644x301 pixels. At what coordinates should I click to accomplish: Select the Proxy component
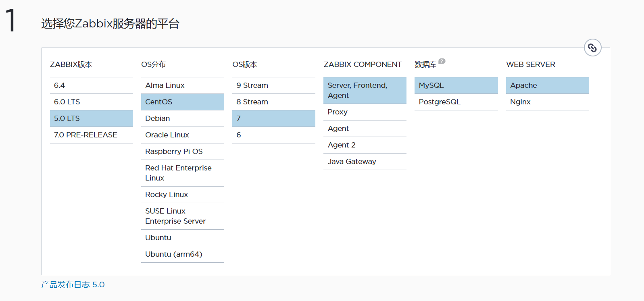tap(365, 112)
